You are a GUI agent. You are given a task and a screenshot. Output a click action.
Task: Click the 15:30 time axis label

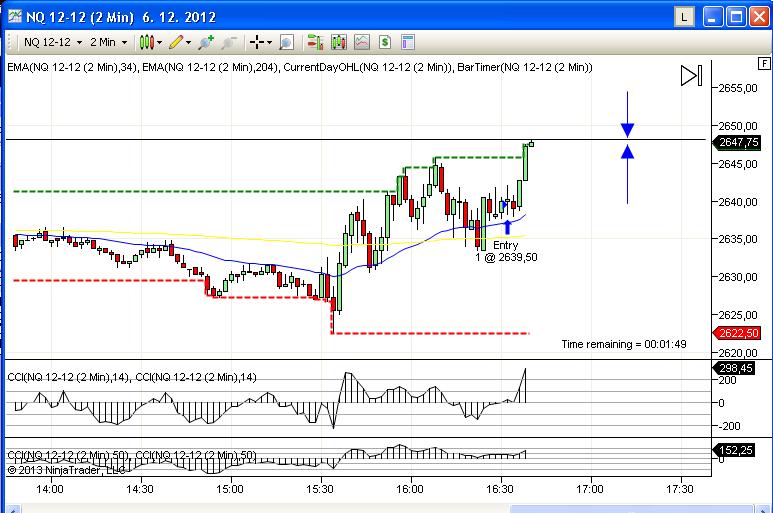(x=320, y=489)
